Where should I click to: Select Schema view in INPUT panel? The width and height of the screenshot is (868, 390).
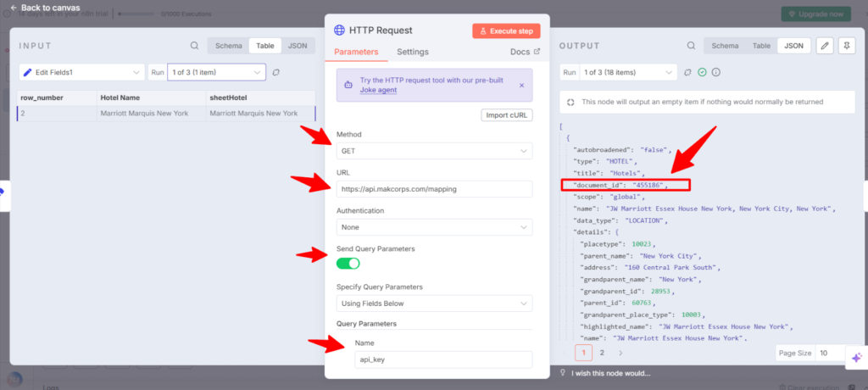tap(229, 46)
